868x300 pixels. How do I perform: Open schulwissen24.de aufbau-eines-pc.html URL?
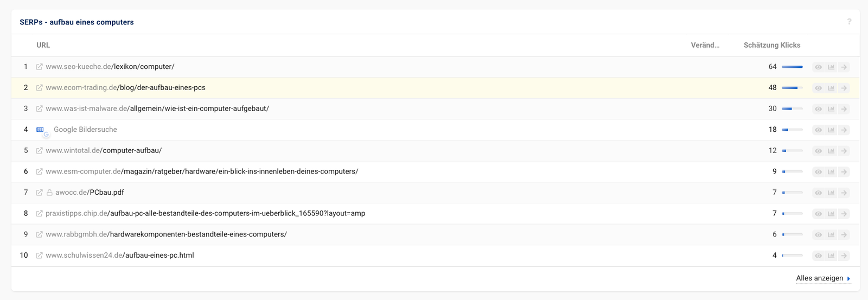coord(120,256)
